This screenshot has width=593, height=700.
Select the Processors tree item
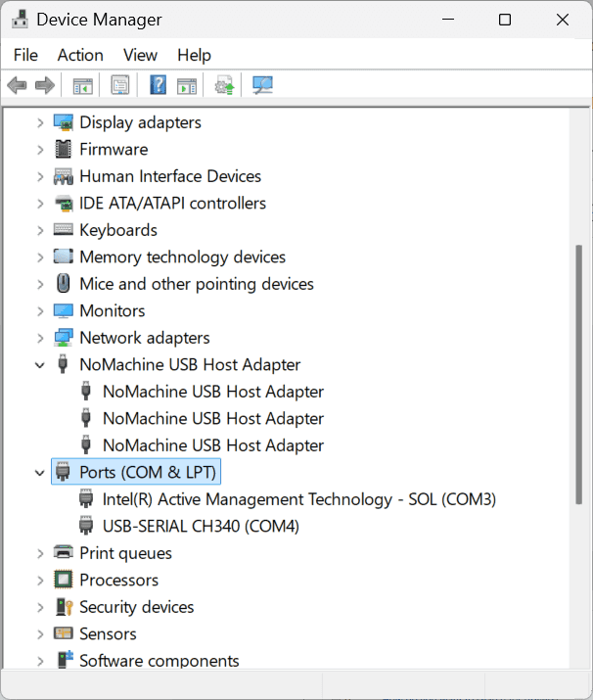click(118, 581)
